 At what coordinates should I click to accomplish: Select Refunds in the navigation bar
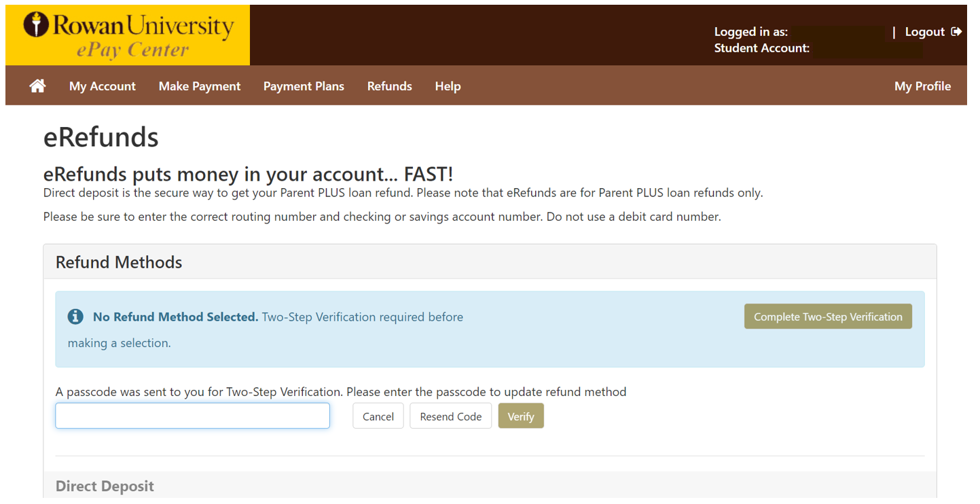click(x=390, y=86)
